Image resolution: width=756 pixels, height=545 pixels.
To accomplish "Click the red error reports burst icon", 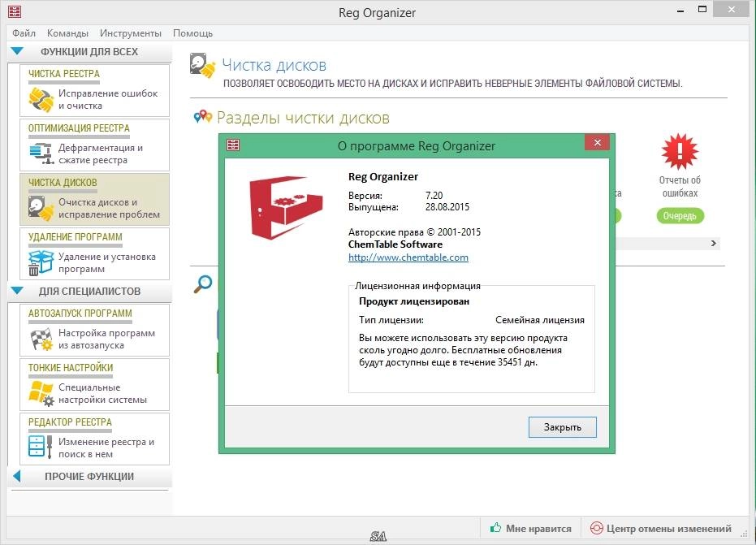I will [x=680, y=151].
